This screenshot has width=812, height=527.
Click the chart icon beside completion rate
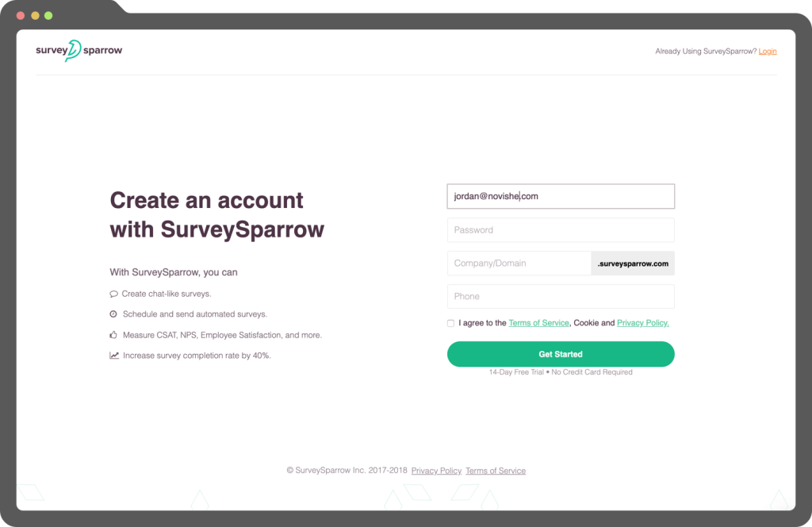(114, 356)
